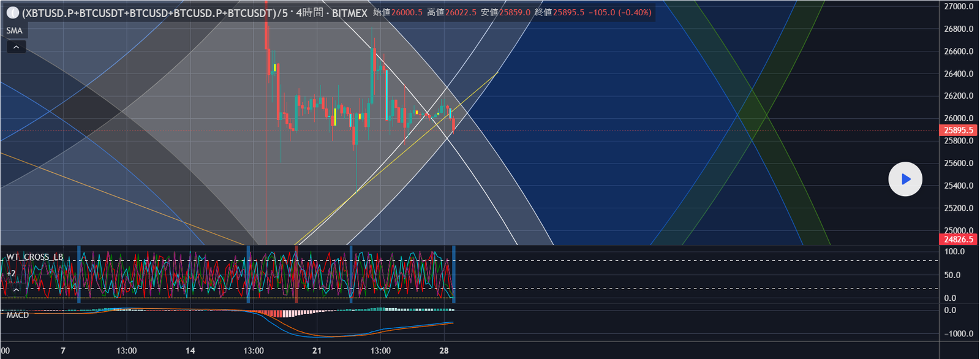Click the red 25895.5 current price tag
Screen dimensions: 980x359
[x=959, y=130]
